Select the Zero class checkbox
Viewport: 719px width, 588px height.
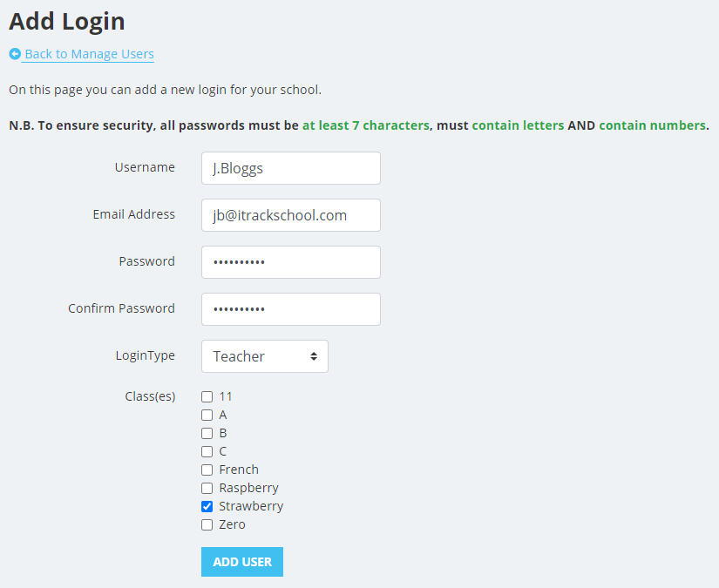coord(207,524)
